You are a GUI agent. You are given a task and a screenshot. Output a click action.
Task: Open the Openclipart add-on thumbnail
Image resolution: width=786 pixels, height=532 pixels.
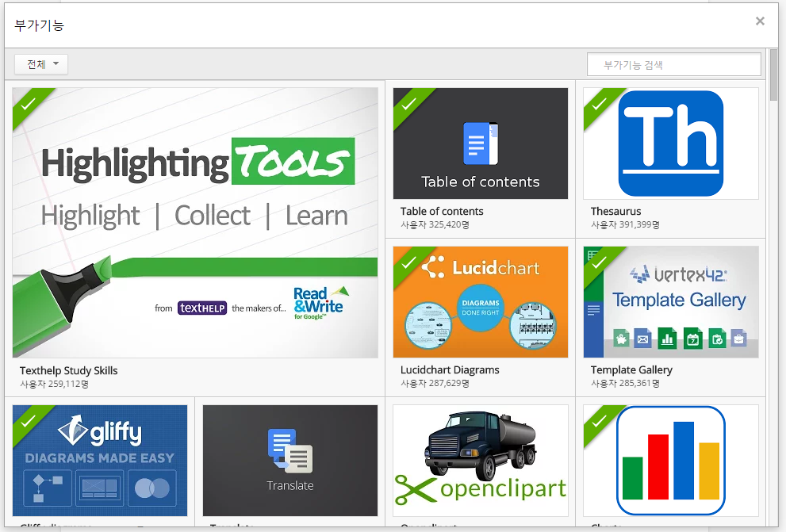click(x=480, y=461)
